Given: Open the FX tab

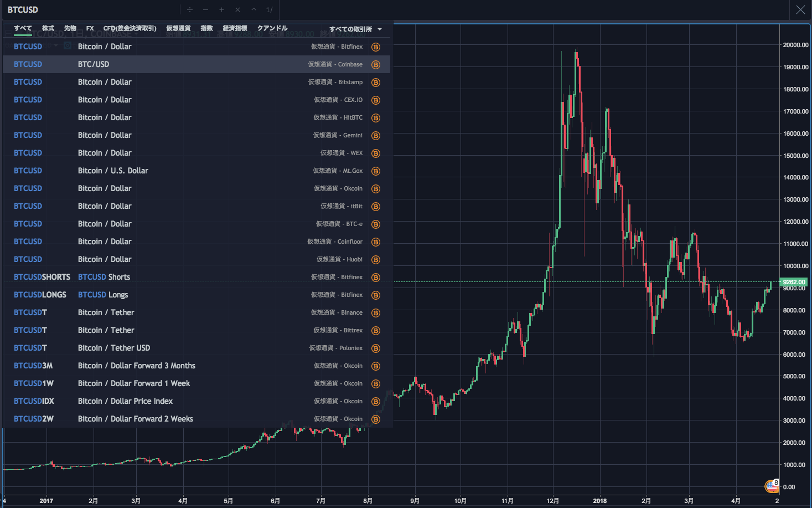Looking at the screenshot, I should coord(90,28).
